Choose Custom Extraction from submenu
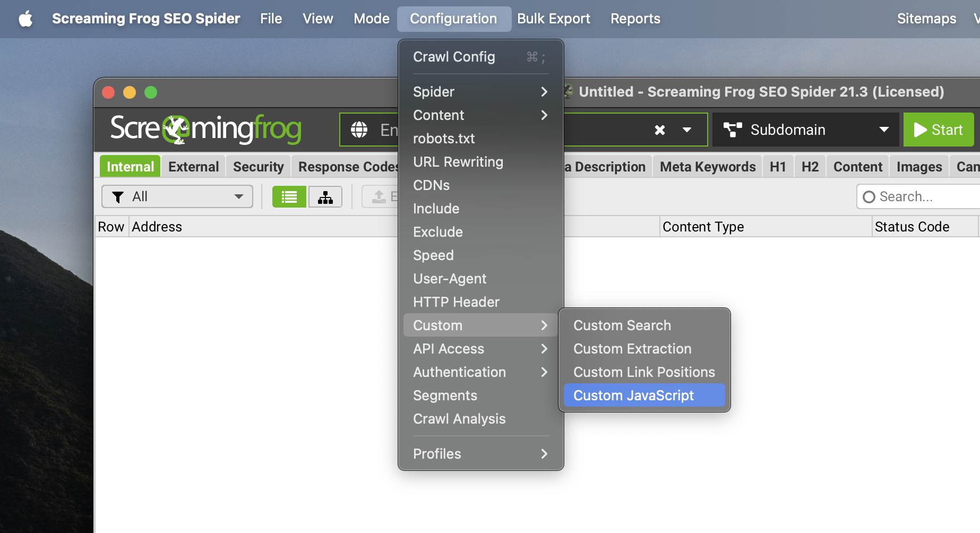Image resolution: width=980 pixels, height=533 pixels. 632,349
